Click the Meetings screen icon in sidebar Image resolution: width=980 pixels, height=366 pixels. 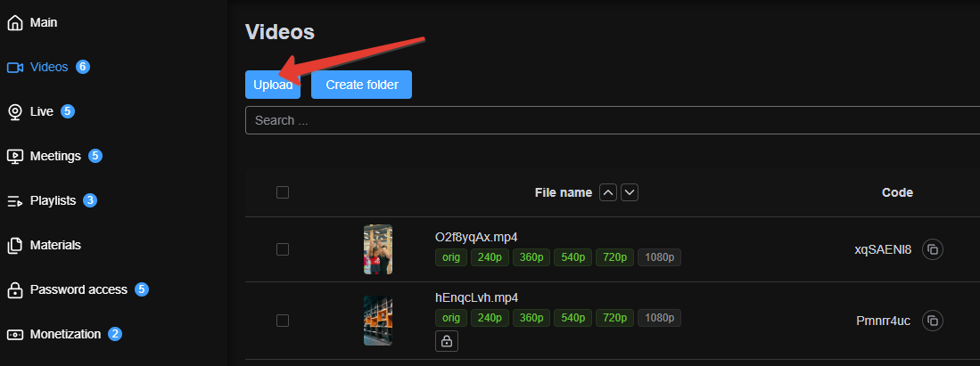(15, 156)
